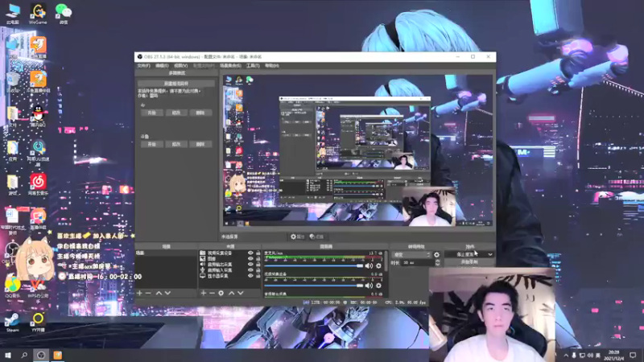The image size is (644, 362).
Task: Open the 场景集合(S) menu
Action: [x=230, y=66]
